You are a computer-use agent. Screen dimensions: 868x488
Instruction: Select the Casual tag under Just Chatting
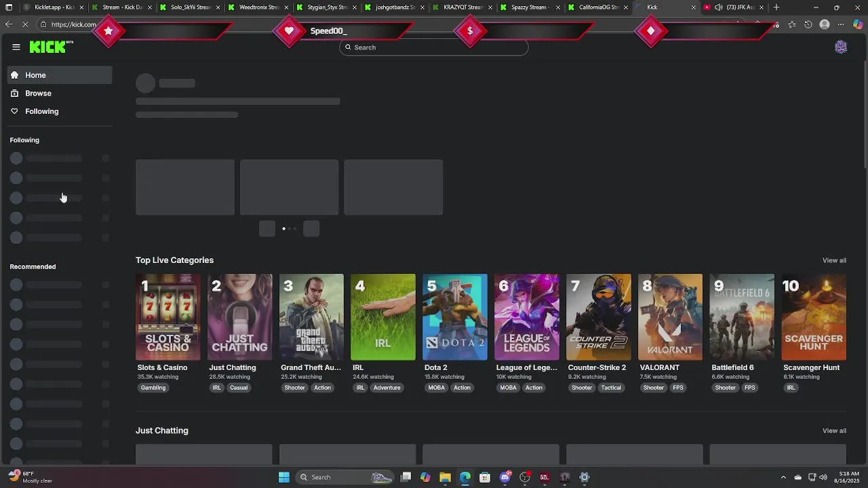(x=239, y=388)
